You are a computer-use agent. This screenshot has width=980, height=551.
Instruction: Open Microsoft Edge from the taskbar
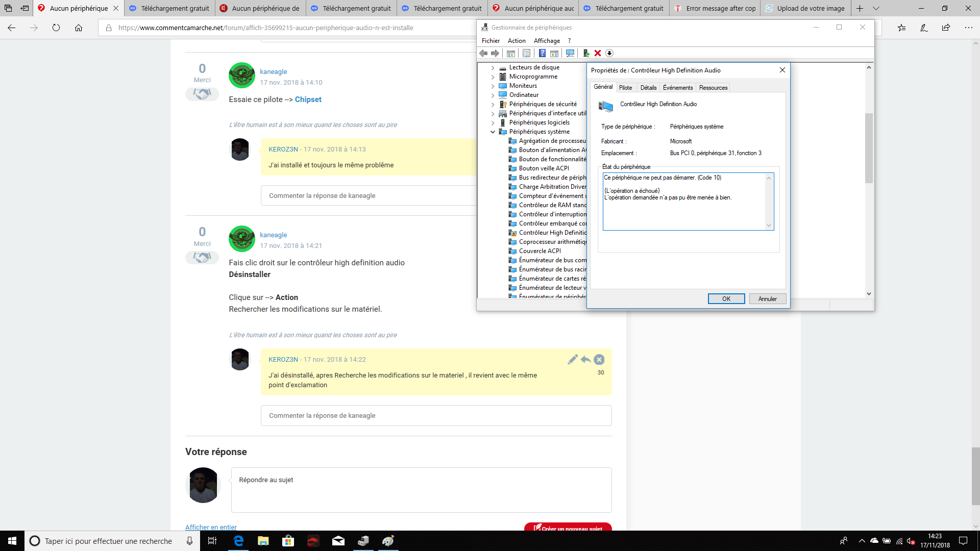[238, 541]
